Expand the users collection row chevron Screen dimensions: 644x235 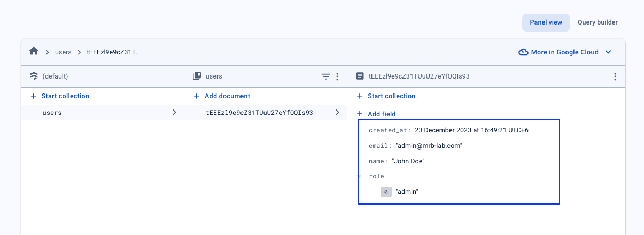pos(174,113)
